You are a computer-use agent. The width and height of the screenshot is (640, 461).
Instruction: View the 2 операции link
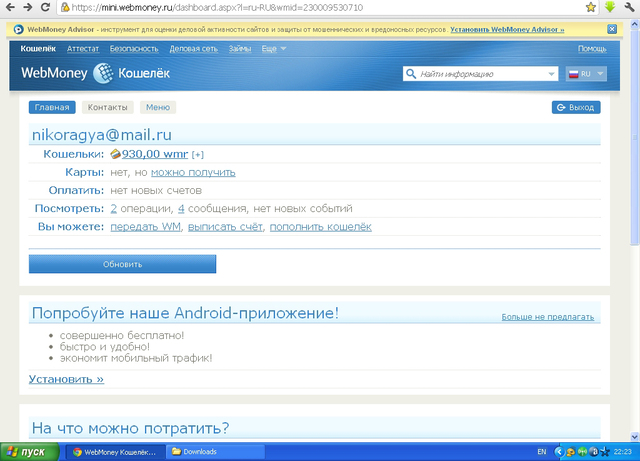click(x=113, y=208)
